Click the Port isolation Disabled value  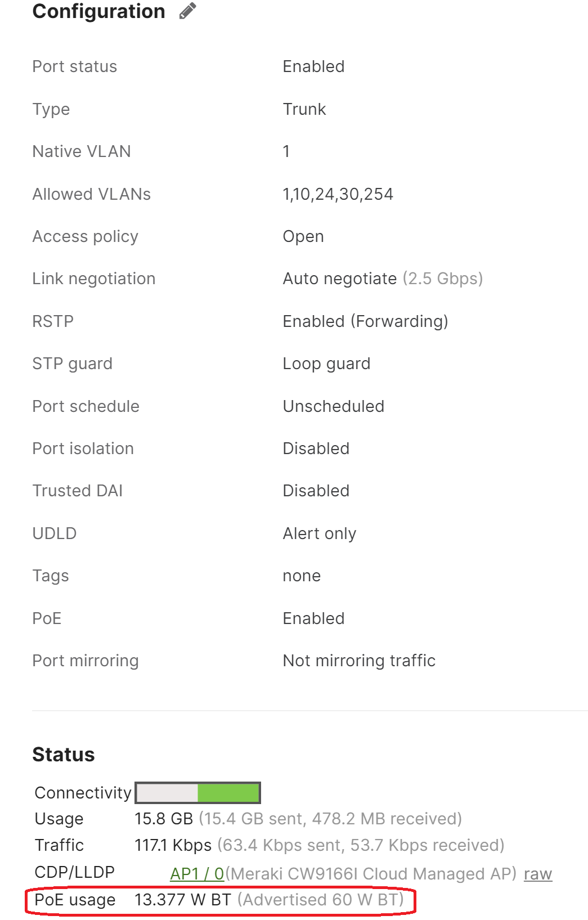(x=316, y=448)
